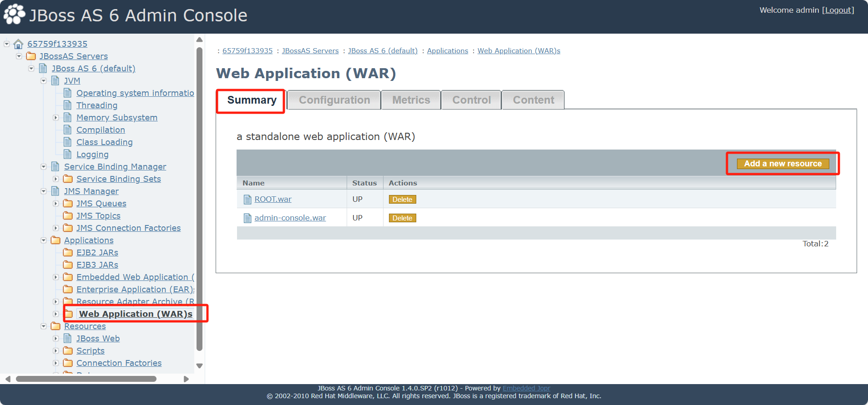Click the Logout link

point(838,10)
